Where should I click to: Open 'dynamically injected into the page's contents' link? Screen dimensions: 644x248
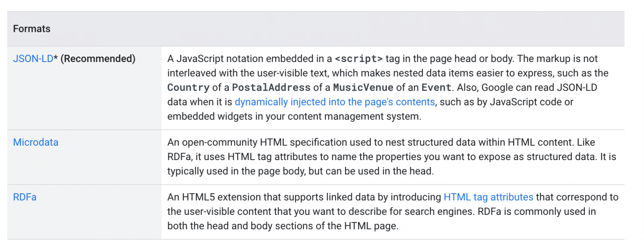pyautogui.click(x=335, y=102)
